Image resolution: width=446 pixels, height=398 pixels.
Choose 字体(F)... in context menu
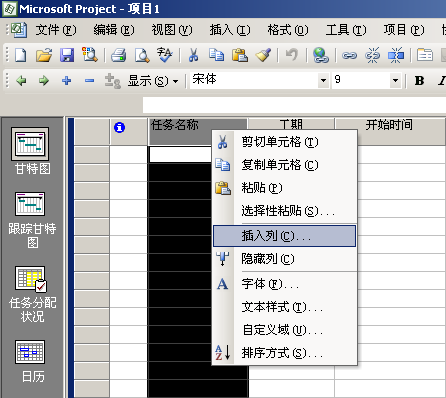point(285,284)
